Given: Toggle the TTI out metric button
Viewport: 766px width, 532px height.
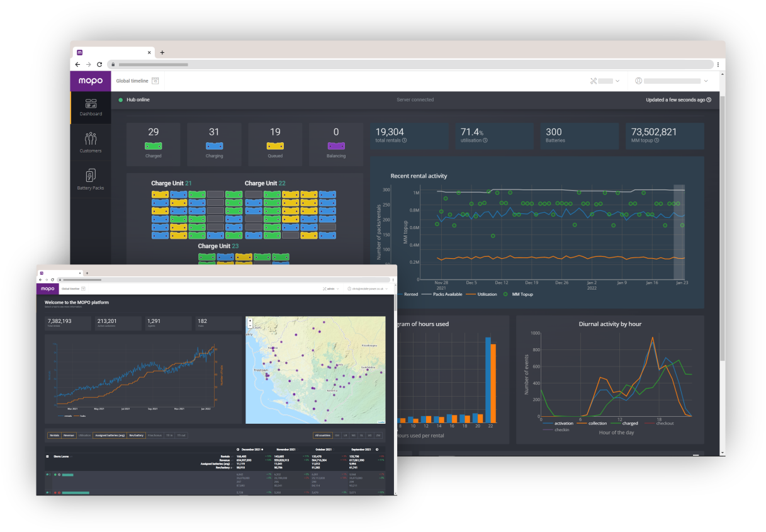Looking at the screenshot, I should click(181, 435).
